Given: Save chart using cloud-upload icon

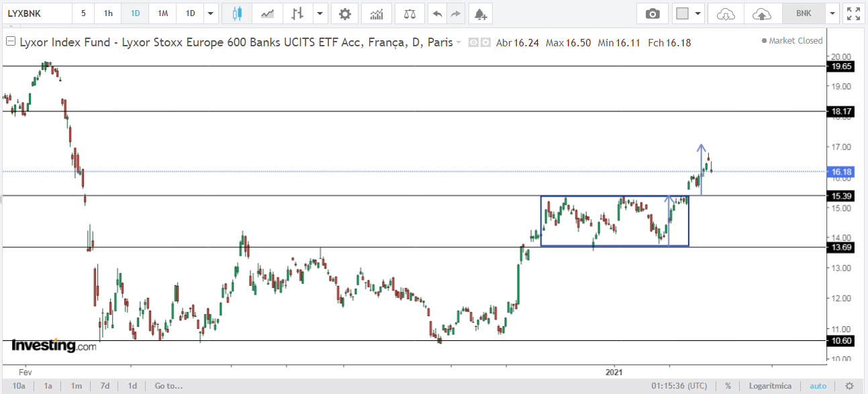Looking at the screenshot, I should point(762,13).
